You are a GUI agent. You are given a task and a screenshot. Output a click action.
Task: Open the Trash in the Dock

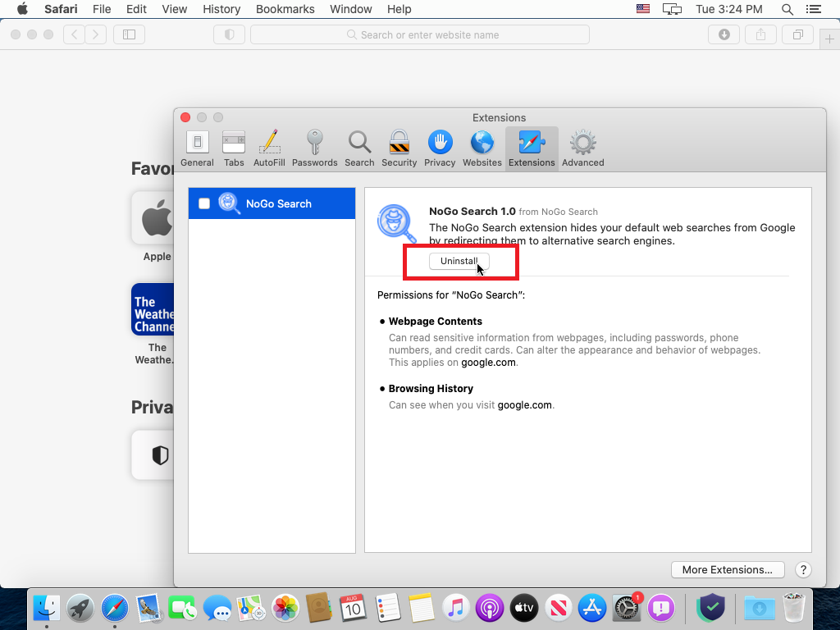tap(793, 608)
